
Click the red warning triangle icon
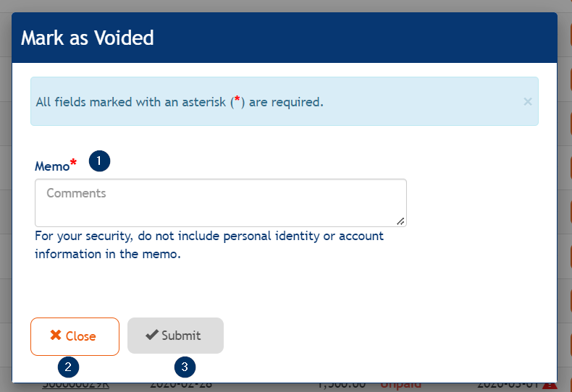pos(549,385)
